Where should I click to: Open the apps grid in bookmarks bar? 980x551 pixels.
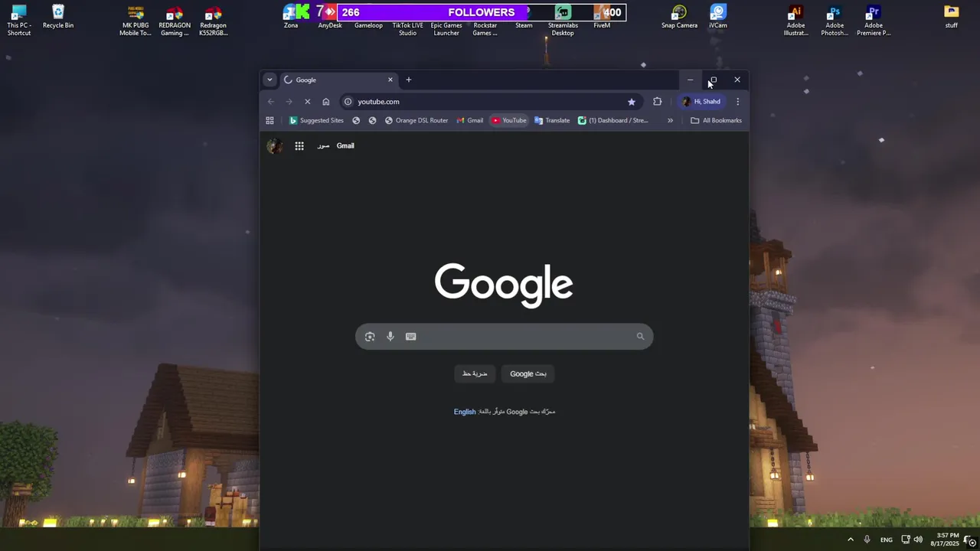tap(269, 120)
